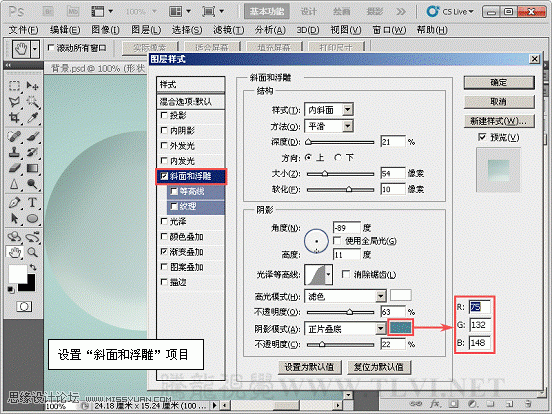
Task: Select the Type tool
Action: pyautogui.click(x=32, y=203)
